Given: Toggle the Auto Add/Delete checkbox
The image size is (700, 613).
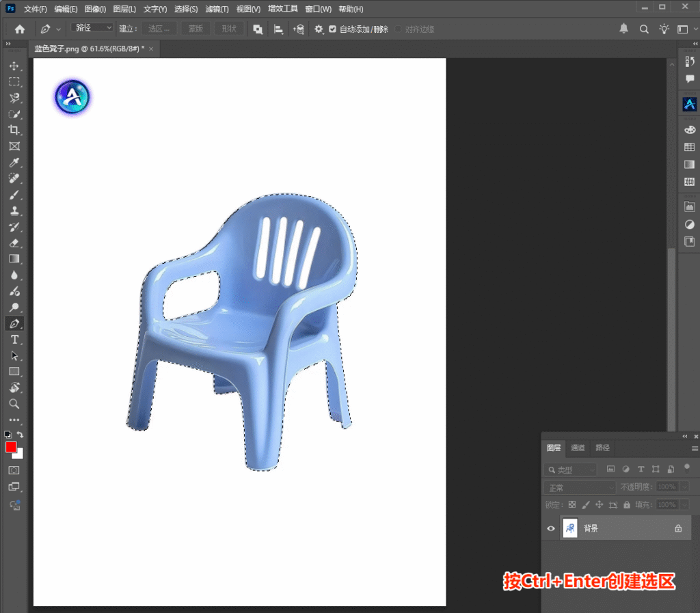Looking at the screenshot, I should tap(332, 29).
